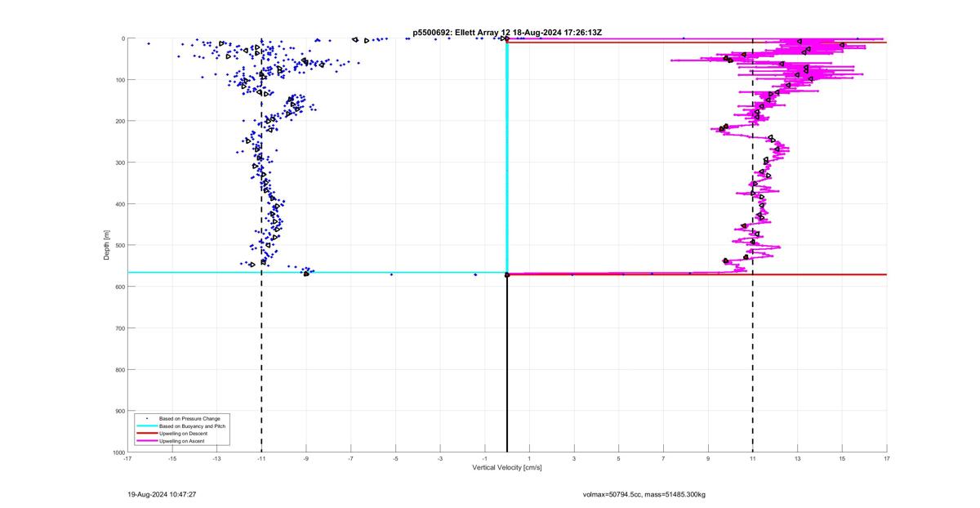Screen dimensions: 980x508
Task: Click velocity tick label '-5'
Action: coord(395,459)
